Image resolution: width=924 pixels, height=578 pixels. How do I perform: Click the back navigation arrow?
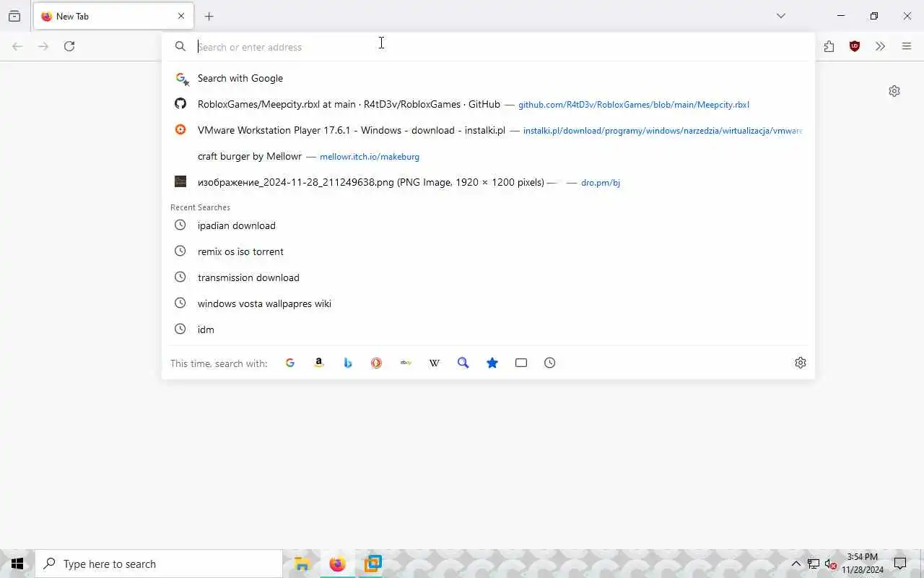(17, 46)
